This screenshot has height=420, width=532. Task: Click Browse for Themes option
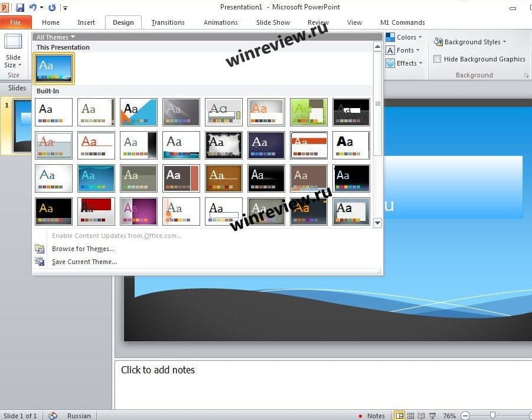pos(83,249)
